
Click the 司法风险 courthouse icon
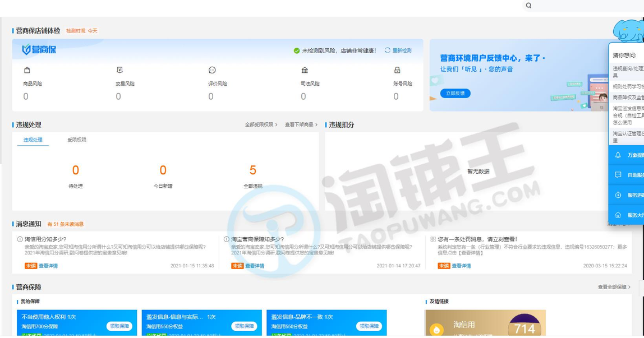305,70
